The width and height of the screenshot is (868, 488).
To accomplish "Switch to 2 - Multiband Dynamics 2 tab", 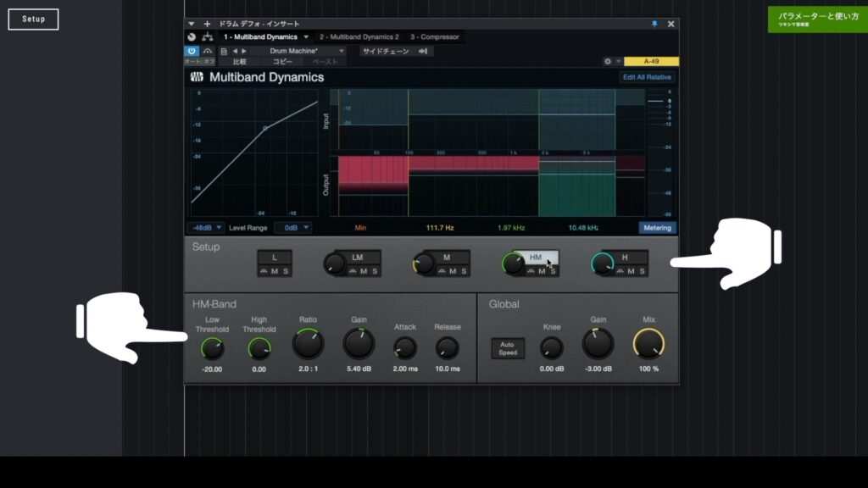I will (359, 37).
